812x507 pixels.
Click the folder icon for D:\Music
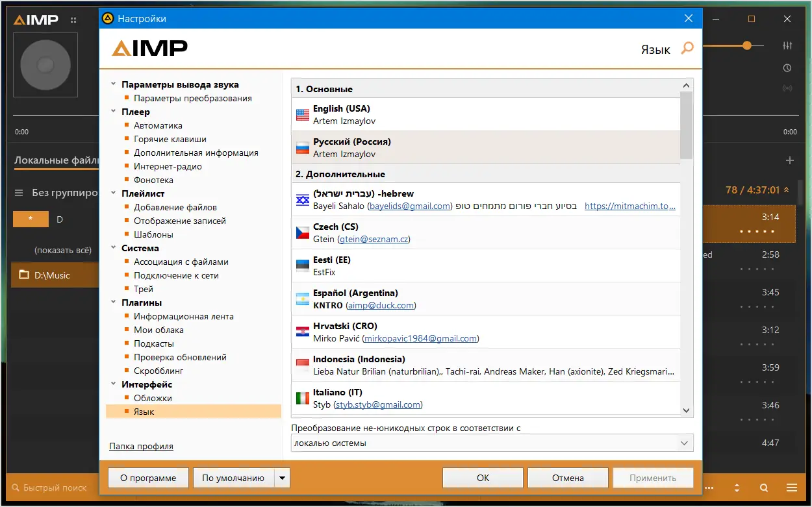coord(24,275)
